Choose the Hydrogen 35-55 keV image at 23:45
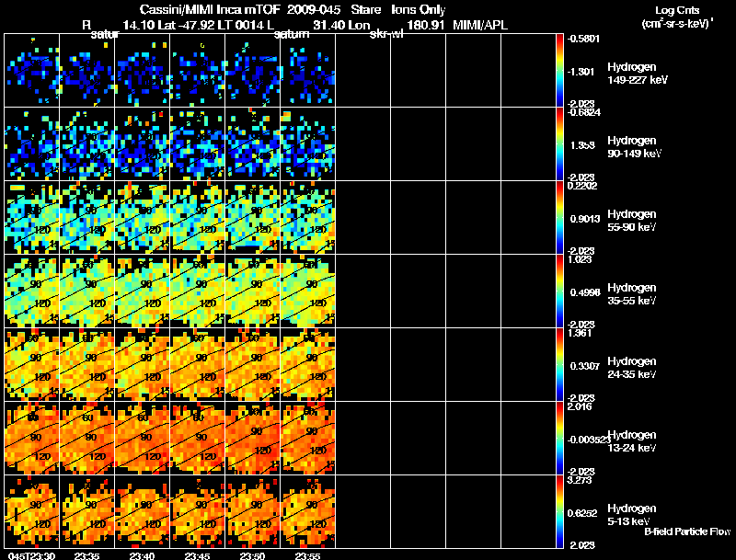This screenshot has height=560, width=736. tap(198, 291)
